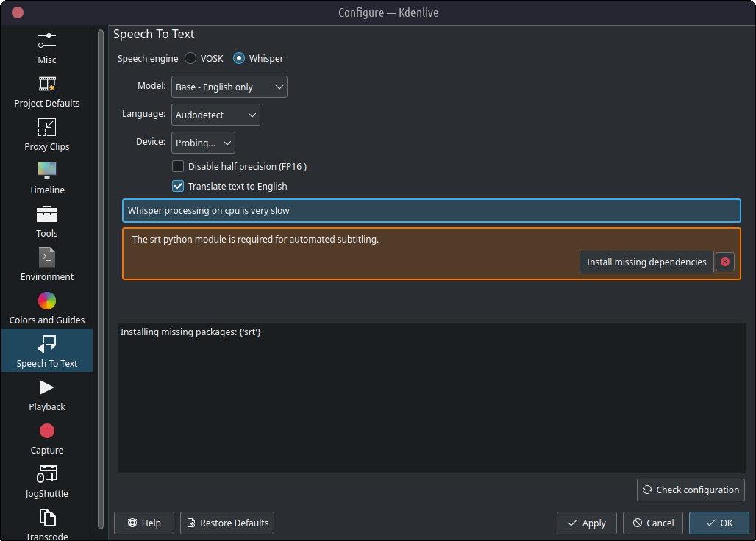This screenshot has height=541, width=756.
Task: Open Transcode settings icon
Action: pos(47,517)
